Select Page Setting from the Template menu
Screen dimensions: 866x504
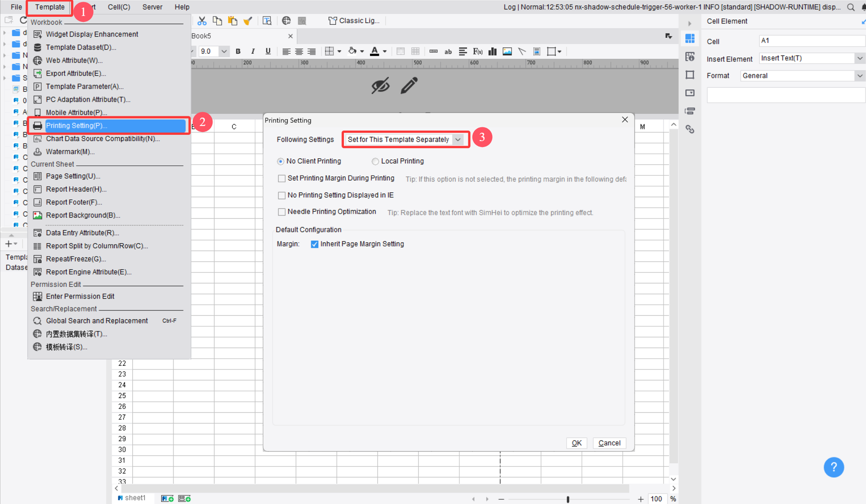coord(73,176)
